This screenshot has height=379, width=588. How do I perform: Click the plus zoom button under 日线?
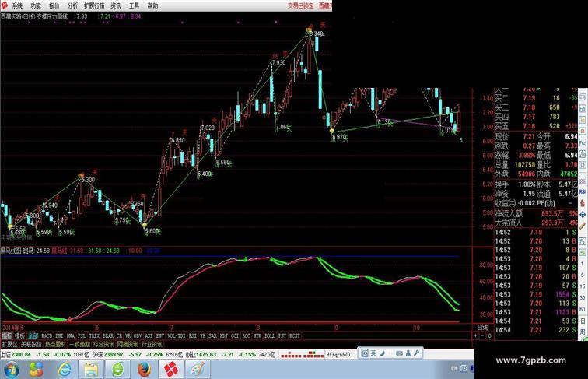pyautogui.click(x=476, y=336)
